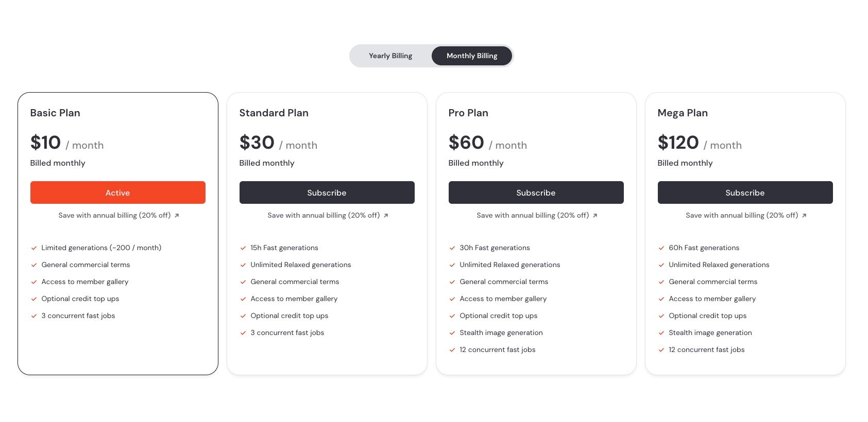Click checkmark next to Limited generations
The width and height of the screenshot is (868, 422).
34,248
